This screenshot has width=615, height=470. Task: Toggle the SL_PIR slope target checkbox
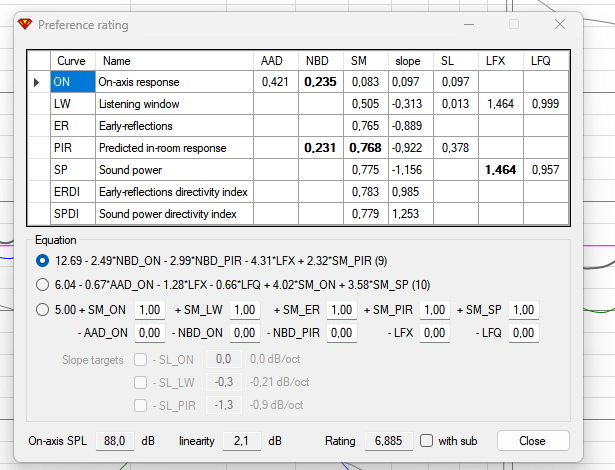[x=140, y=405]
